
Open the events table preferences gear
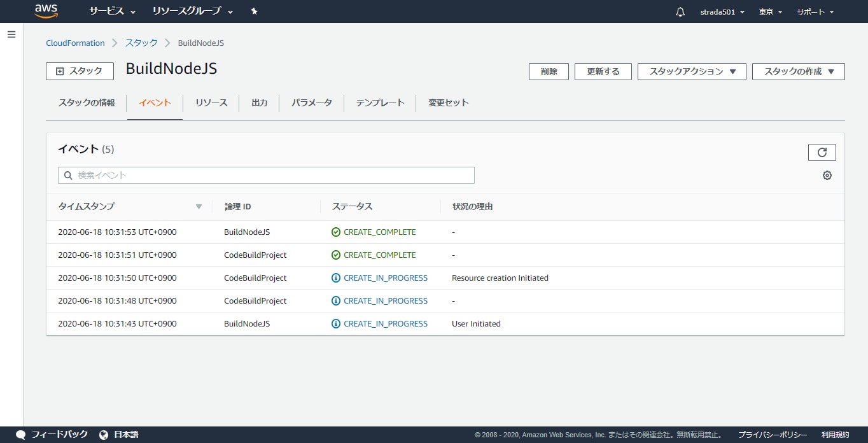[827, 175]
